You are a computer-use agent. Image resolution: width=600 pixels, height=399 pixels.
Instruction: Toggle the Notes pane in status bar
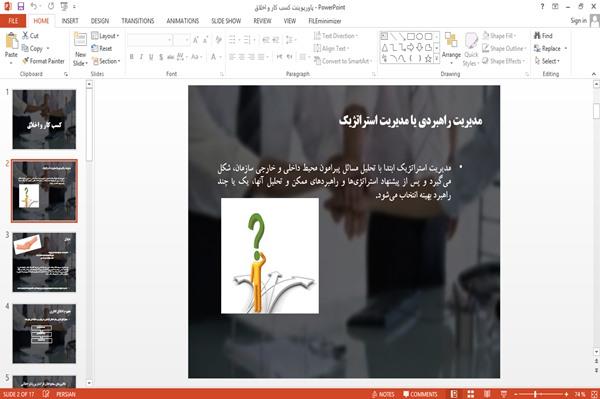pos(383,394)
